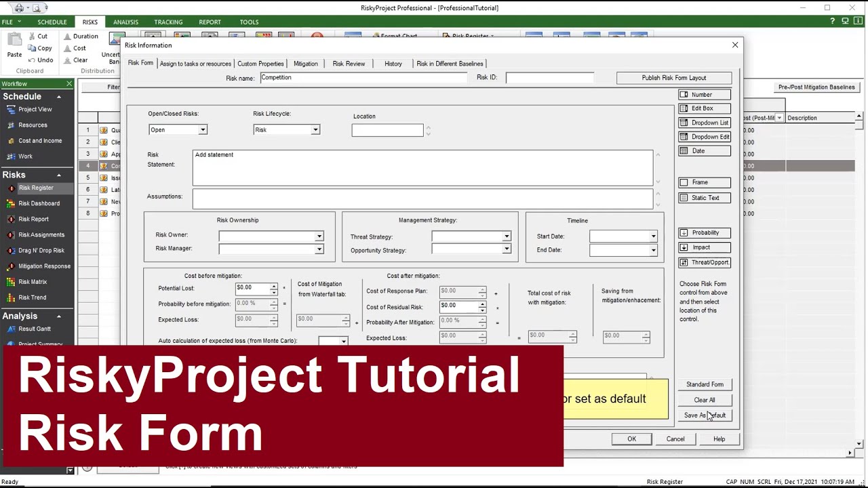The height and width of the screenshot is (488, 868).
Task: Open Project View in the sidebar
Action: click(35, 109)
